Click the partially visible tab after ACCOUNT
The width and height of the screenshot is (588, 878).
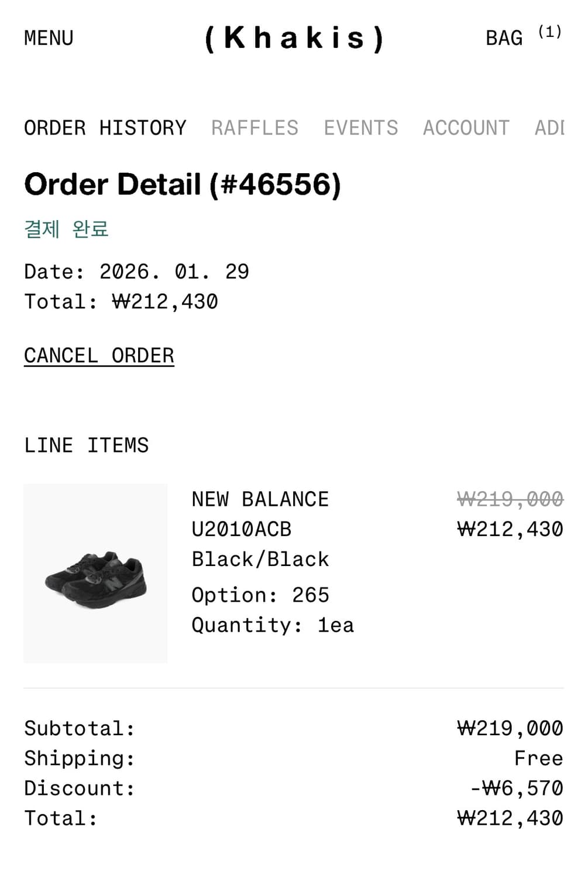(x=549, y=128)
